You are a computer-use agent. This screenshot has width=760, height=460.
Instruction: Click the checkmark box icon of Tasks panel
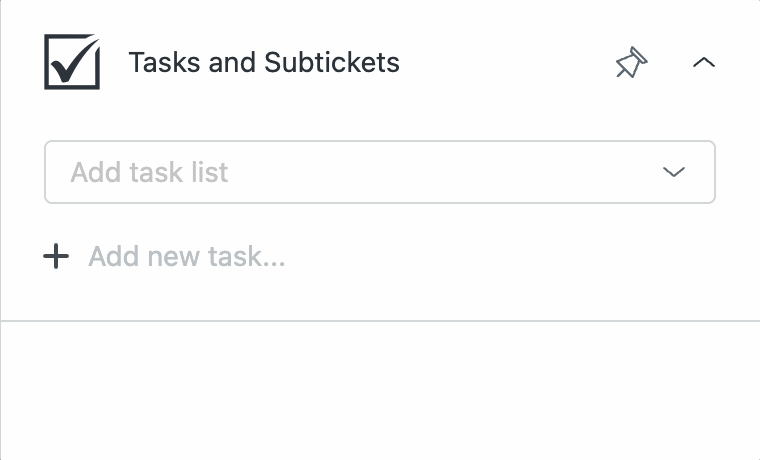72,62
